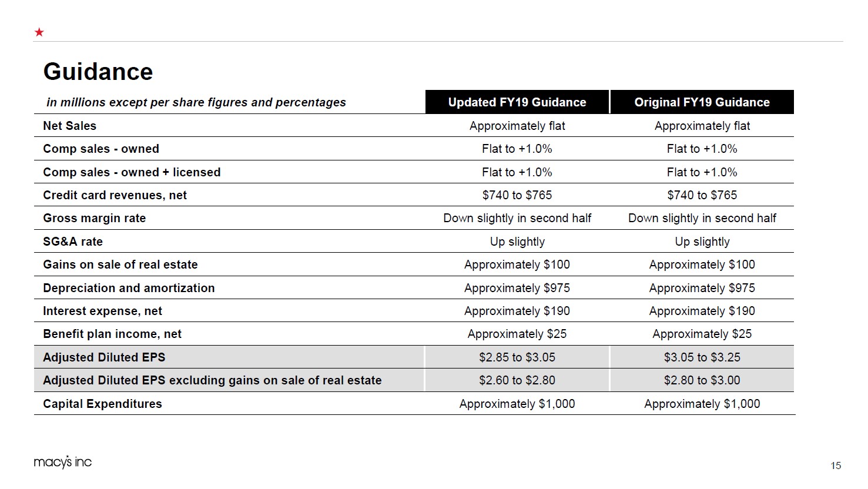Select the Gross margin rate row label
Image resolution: width=868 pixels, height=489 pixels.
click(94, 218)
